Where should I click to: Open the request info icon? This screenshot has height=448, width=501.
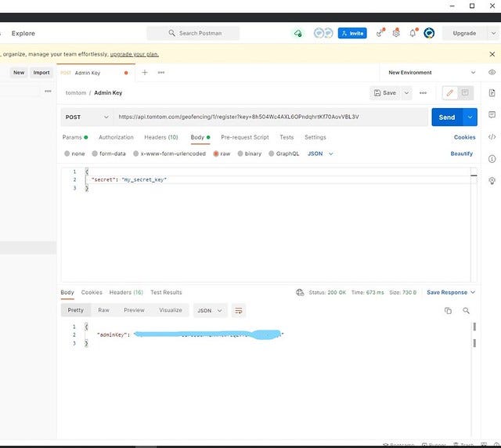[x=492, y=159]
